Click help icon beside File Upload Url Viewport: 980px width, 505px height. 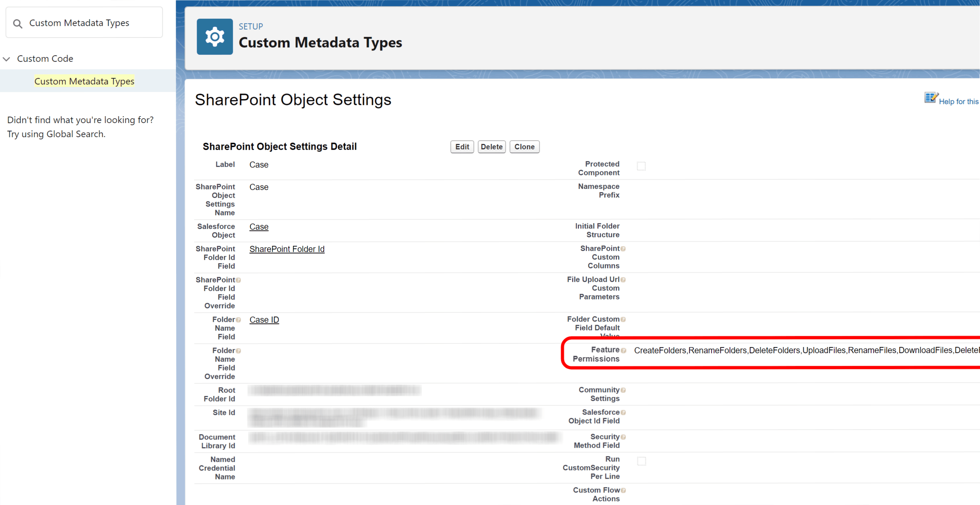click(x=623, y=280)
